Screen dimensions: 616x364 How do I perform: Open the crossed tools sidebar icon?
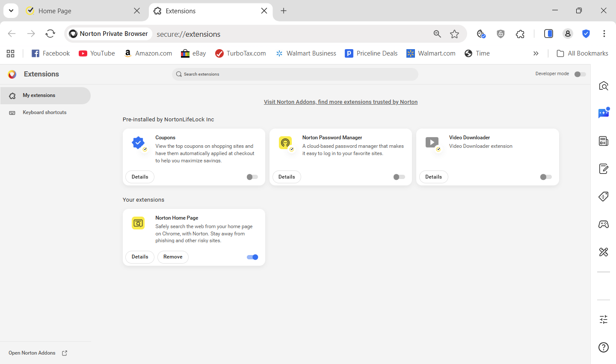click(x=604, y=252)
